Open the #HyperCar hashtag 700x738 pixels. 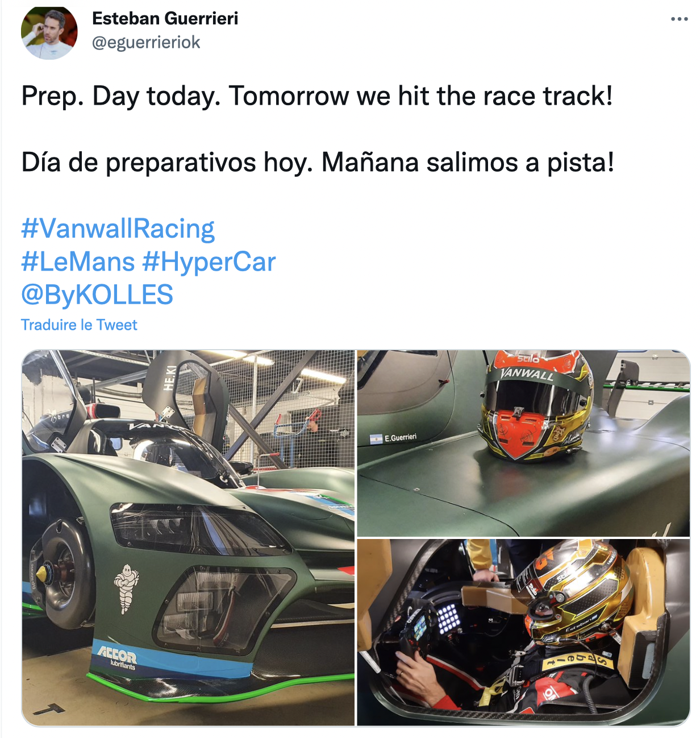(x=209, y=262)
